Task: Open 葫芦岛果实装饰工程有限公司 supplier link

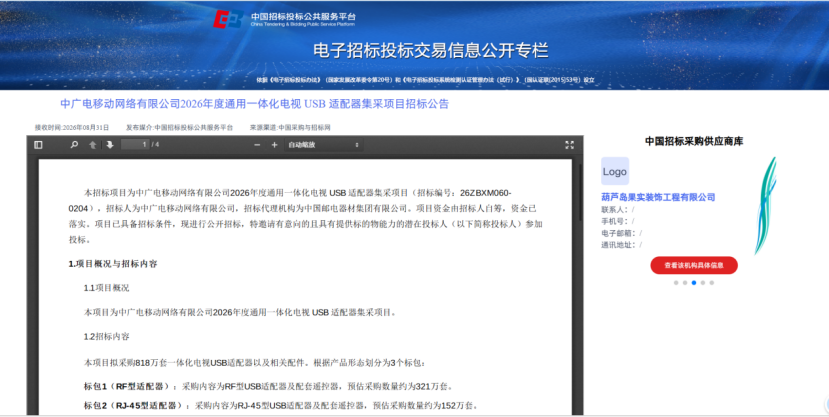Action: (x=658, y=197)
